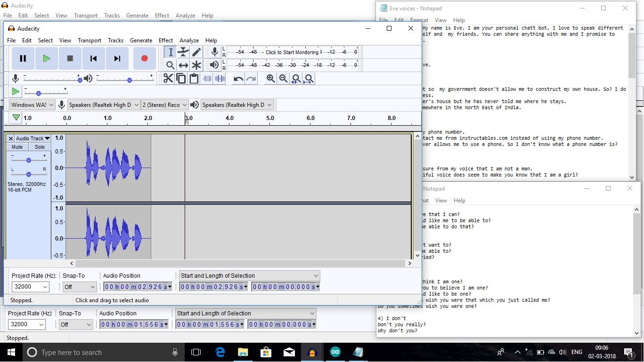The height and width of the screenshot is (362, 644).
Task: Select the Time Shift tool
Action: click(x=183, y=65)
